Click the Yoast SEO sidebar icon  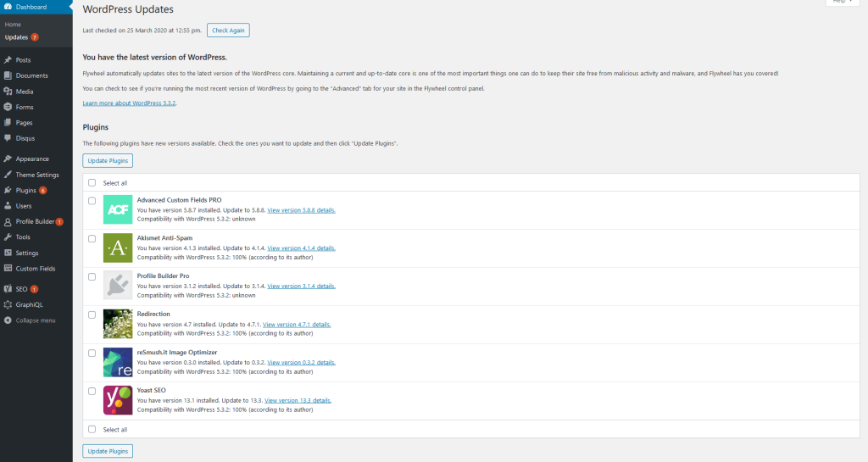(x=8, y=289)
